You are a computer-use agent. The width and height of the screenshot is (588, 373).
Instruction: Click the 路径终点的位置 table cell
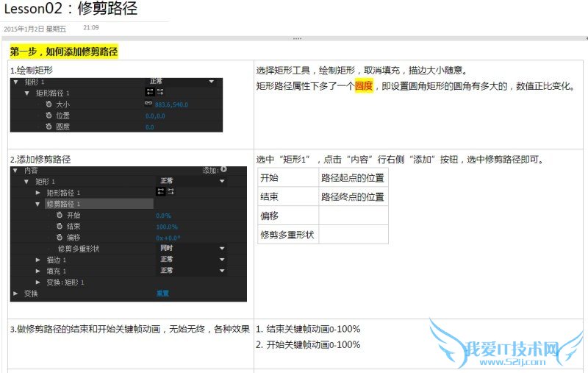354,196
